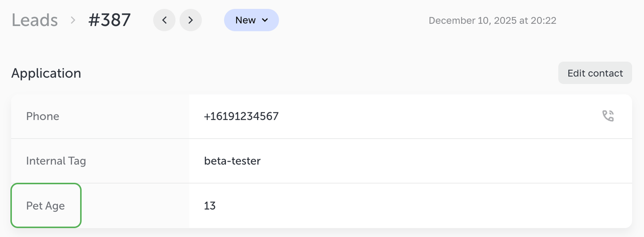Viewport: 644px width, 237px height.
Task: Expand the chevron inside the New pill
Action: tap(265, 21)
